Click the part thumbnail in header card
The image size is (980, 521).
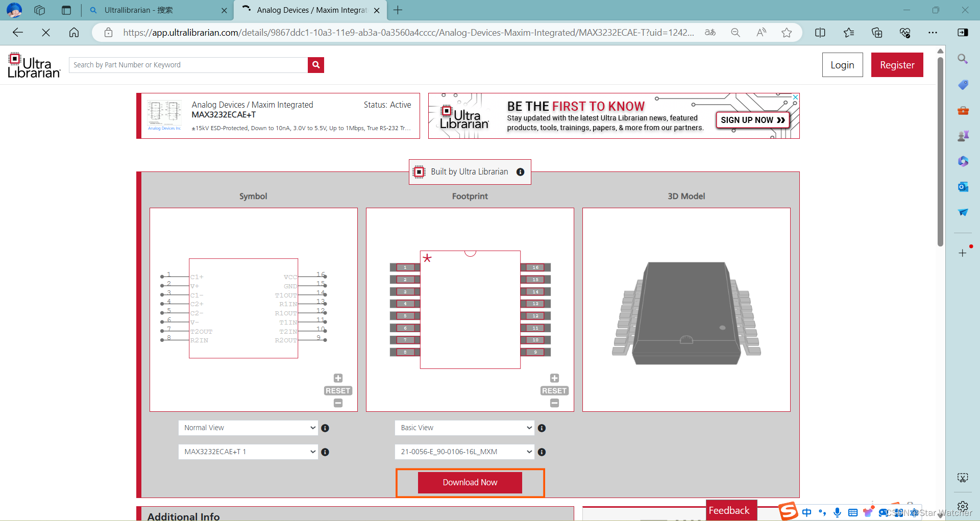(x=164, y=115)
